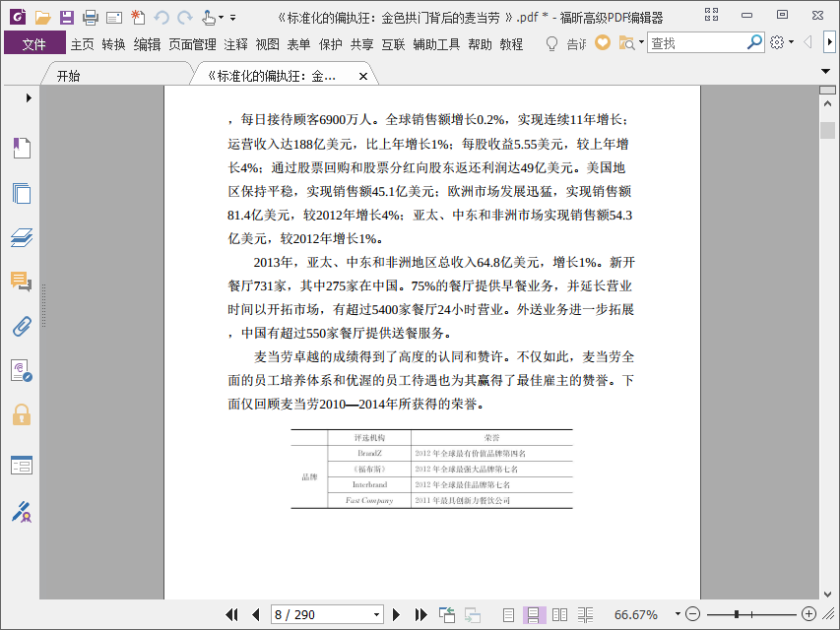Open the customize quick access toolbar dropdown
840x630 pixels.
(233, 18)
